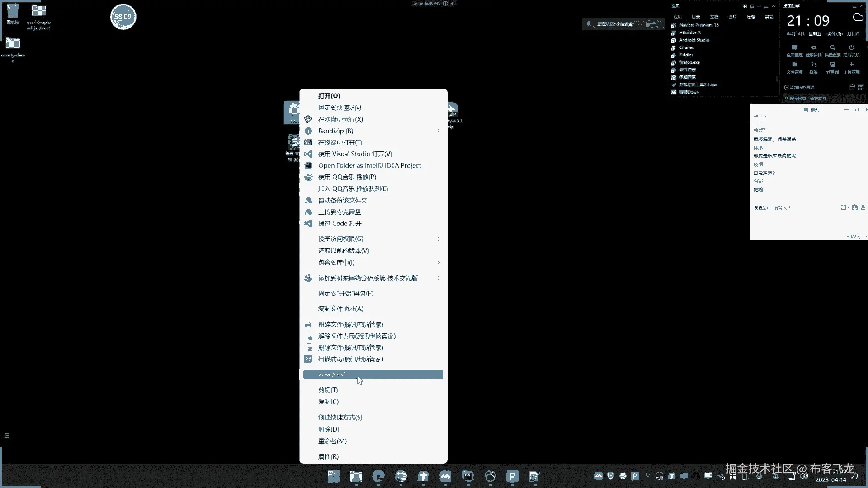Expand the 包含到库中(I) submenu arrow
The height and width of the screenshot is (488, 868).
(x=439, y=263)
